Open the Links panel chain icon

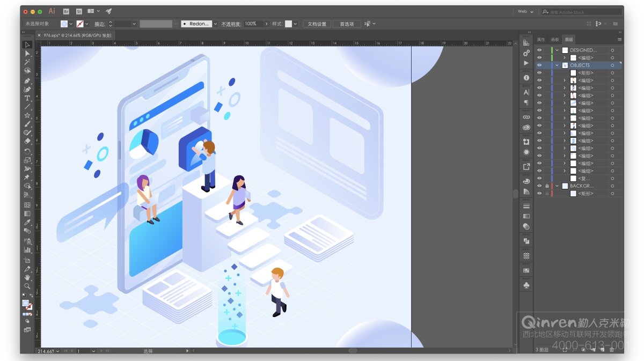(x=526, y=117)
